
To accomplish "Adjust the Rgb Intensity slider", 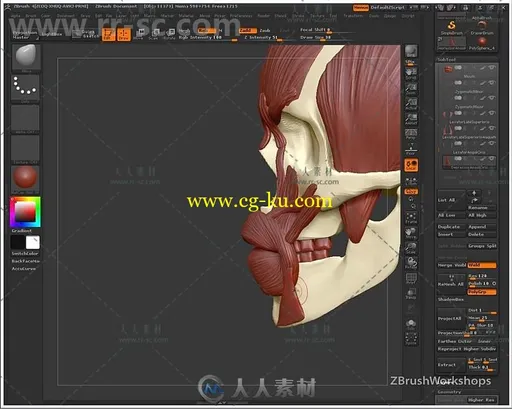I will point(208,38).
